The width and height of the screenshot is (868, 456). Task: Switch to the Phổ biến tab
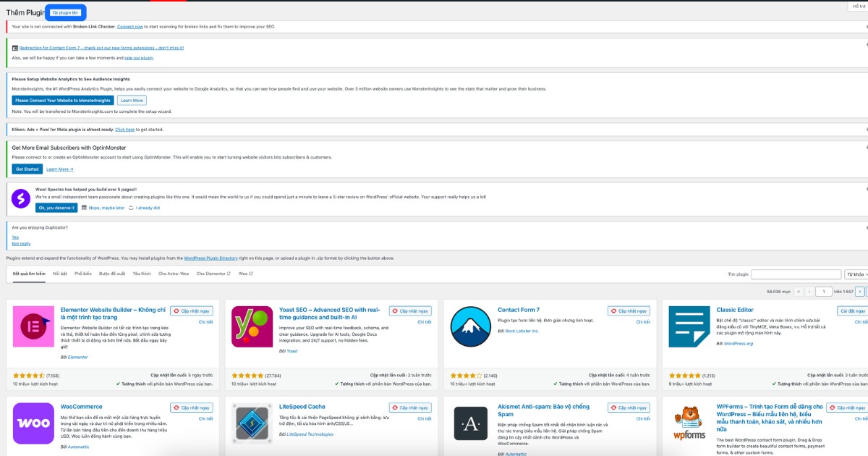pos(83,274)
